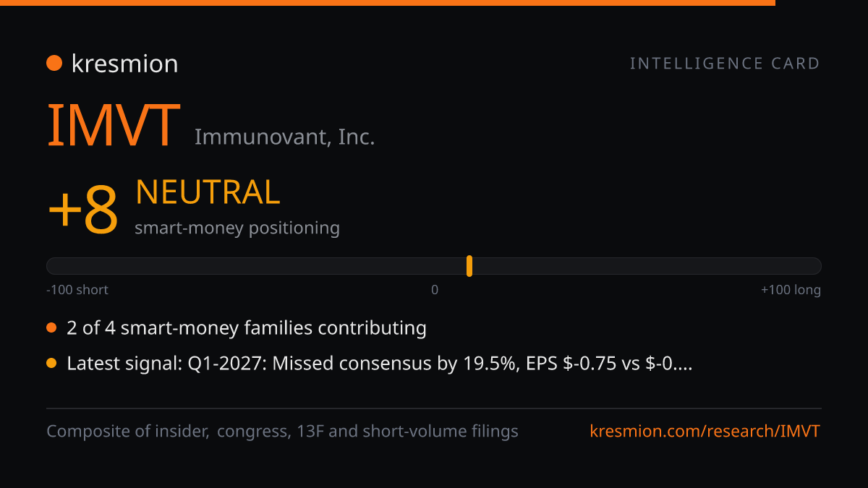
Task: Click the positioning gauge track bar
Action: coord(434,266)
